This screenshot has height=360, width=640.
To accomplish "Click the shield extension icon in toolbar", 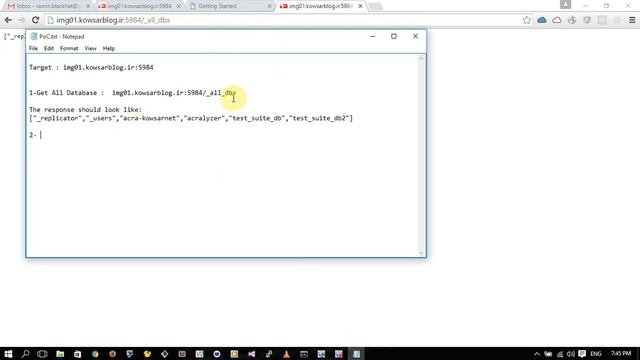I will click(x=587, y=20).
